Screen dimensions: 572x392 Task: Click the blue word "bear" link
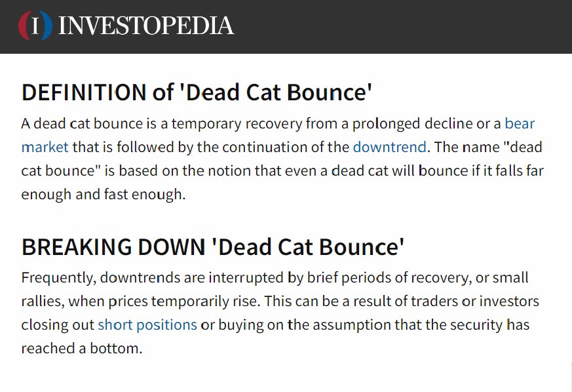(520, 123)
